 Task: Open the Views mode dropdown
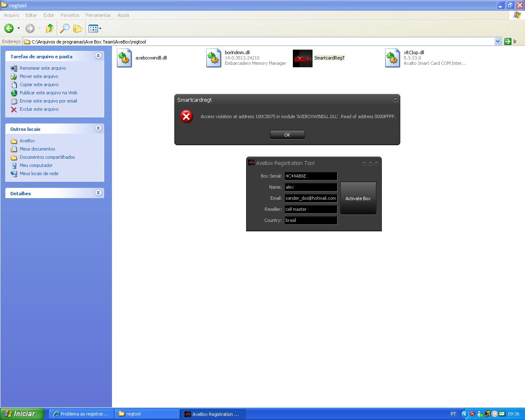click(95, 28)
